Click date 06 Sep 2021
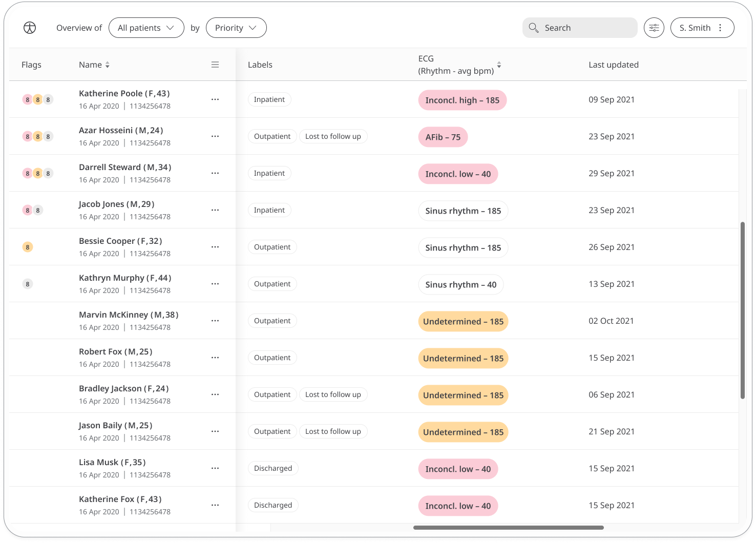 [612, 394]
